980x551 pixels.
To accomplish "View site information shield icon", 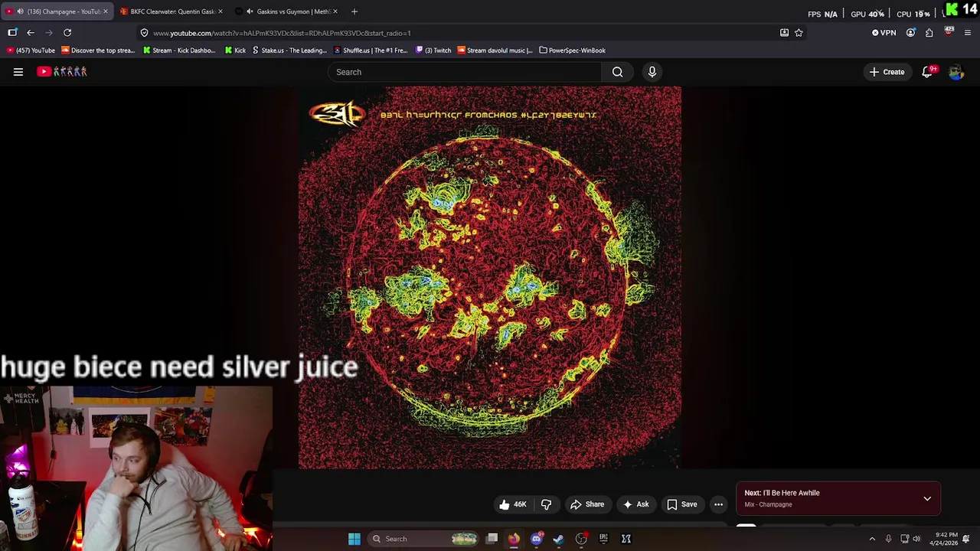I will pos(144,33).
